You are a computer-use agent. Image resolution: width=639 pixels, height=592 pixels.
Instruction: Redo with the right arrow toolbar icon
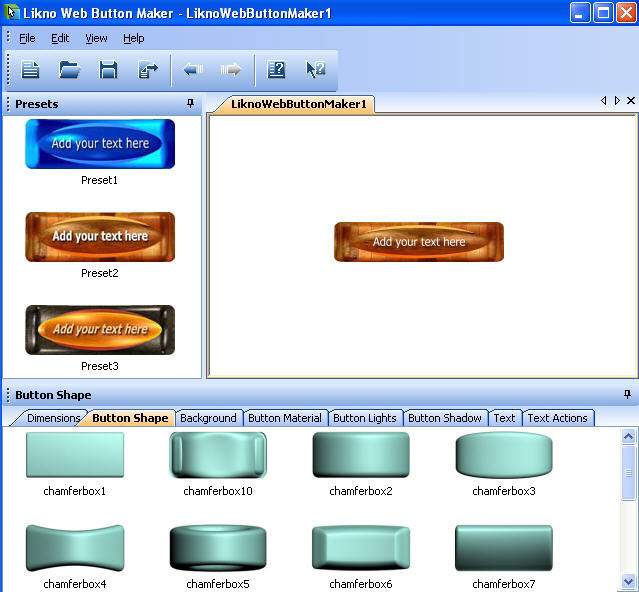point(231,70)
